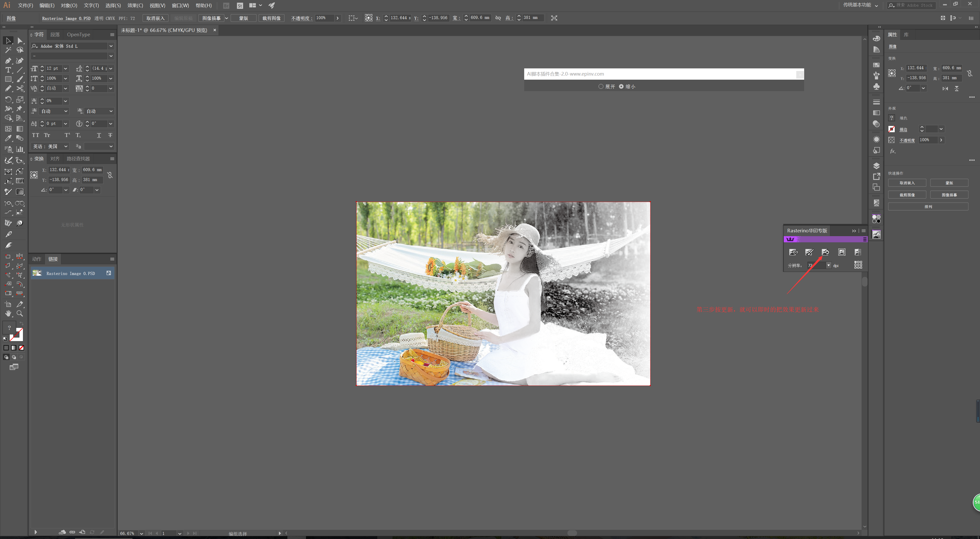Open the Adobe 宋体 Std L font dropdown
Viewport: 980px width, 539px height.
[111, 46]
